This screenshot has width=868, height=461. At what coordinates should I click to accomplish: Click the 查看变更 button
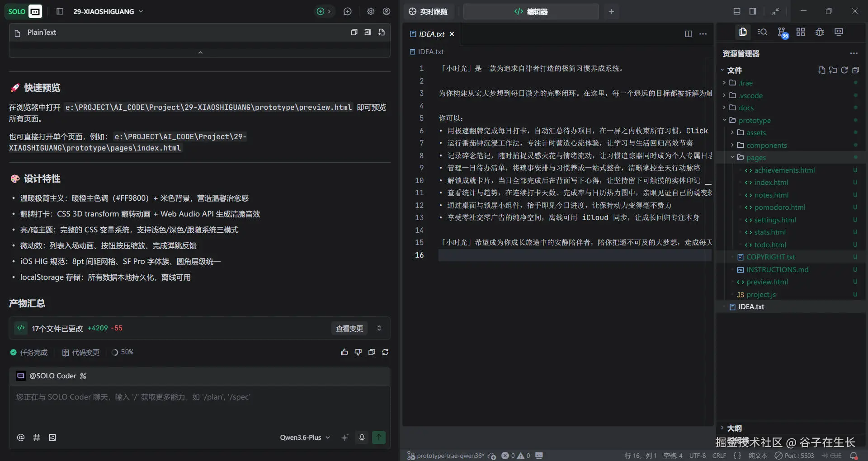click(x=349, y=328)
